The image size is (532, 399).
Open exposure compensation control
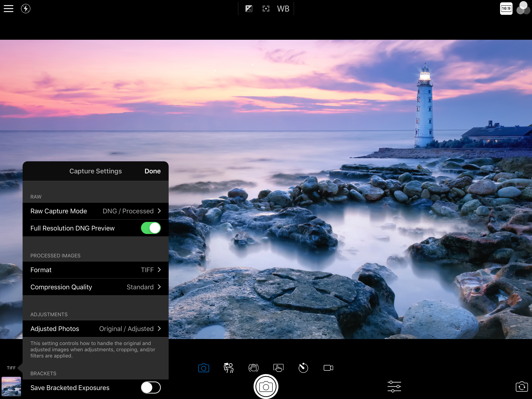tap(249, 9)
